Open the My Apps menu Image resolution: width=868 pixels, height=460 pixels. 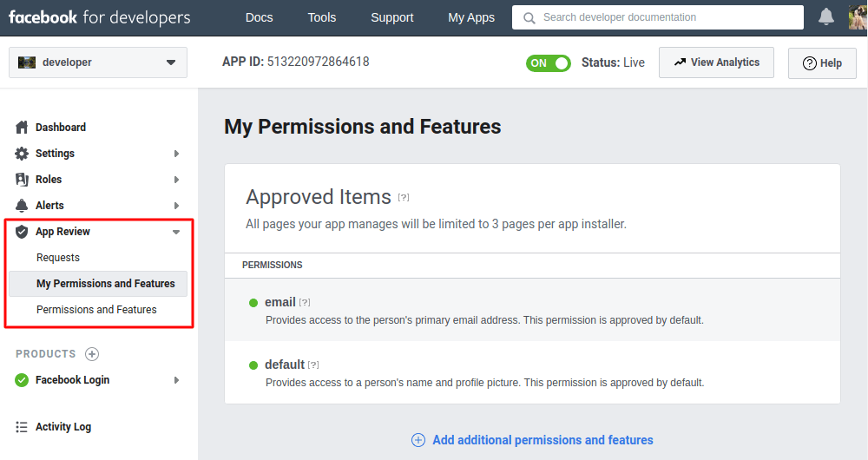click(x=471, y=17)
